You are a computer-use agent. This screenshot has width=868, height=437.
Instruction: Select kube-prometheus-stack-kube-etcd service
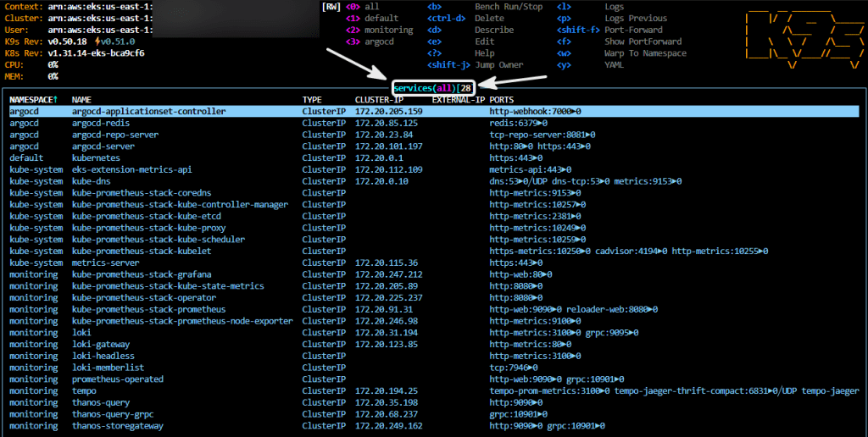(146, 216)
